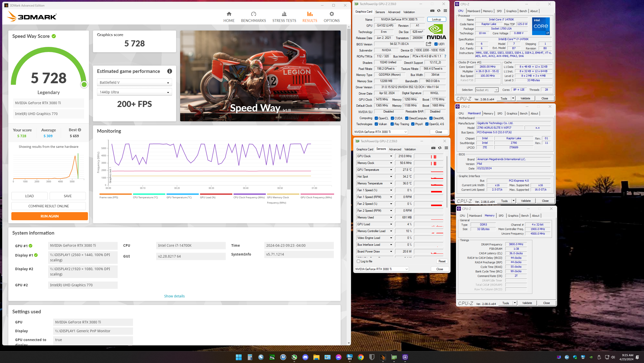Open Calculator from the taskbar

(250, 357)
